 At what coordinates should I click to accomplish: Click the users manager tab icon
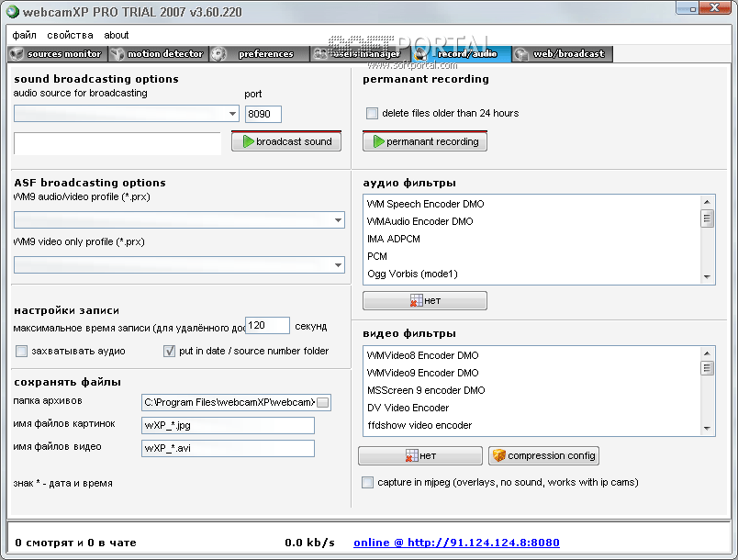320,54
